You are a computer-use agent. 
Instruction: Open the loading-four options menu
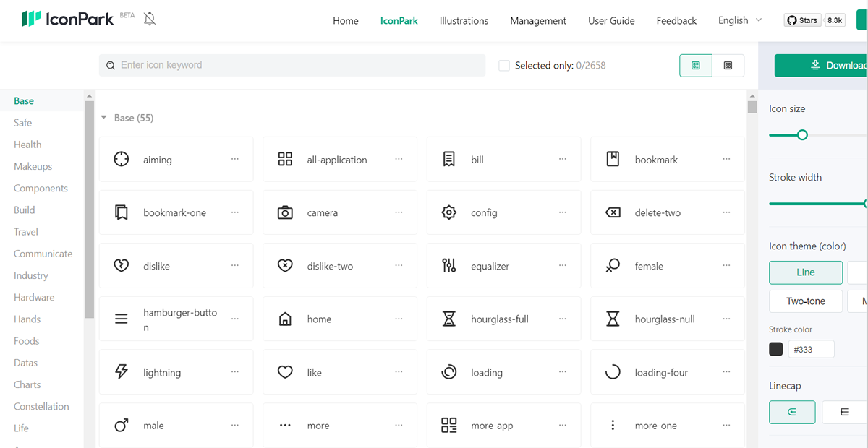pos(726,372)
